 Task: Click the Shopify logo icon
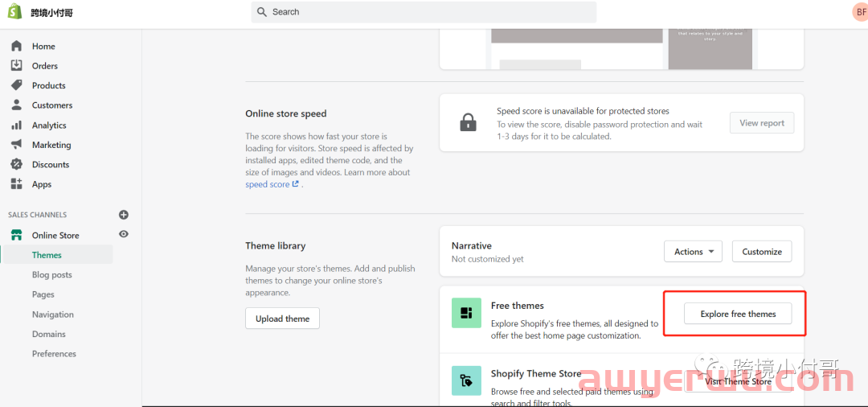coord(14,12)
